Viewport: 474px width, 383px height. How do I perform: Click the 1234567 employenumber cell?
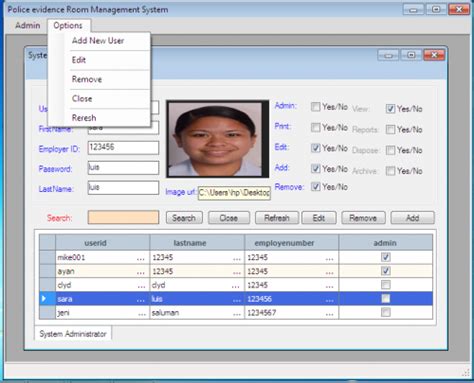tap(292, 312)
